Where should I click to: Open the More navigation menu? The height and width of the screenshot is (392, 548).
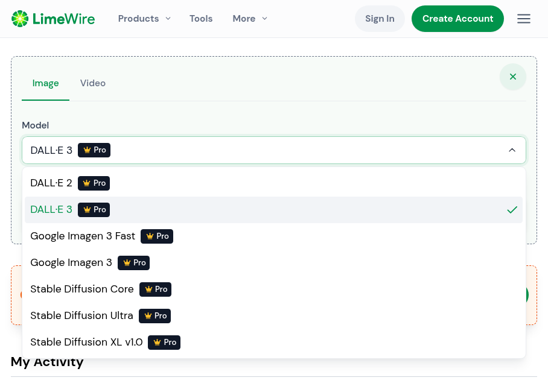tap(250, 19)
